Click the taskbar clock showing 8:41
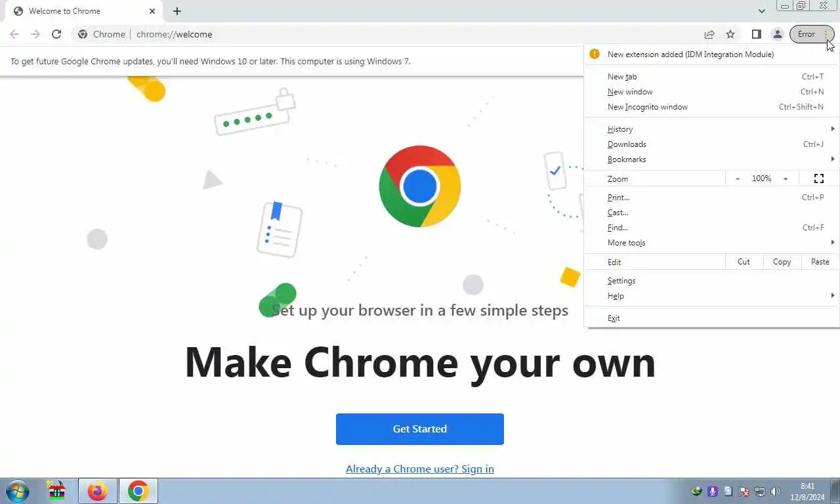 [x=807, y=492]
